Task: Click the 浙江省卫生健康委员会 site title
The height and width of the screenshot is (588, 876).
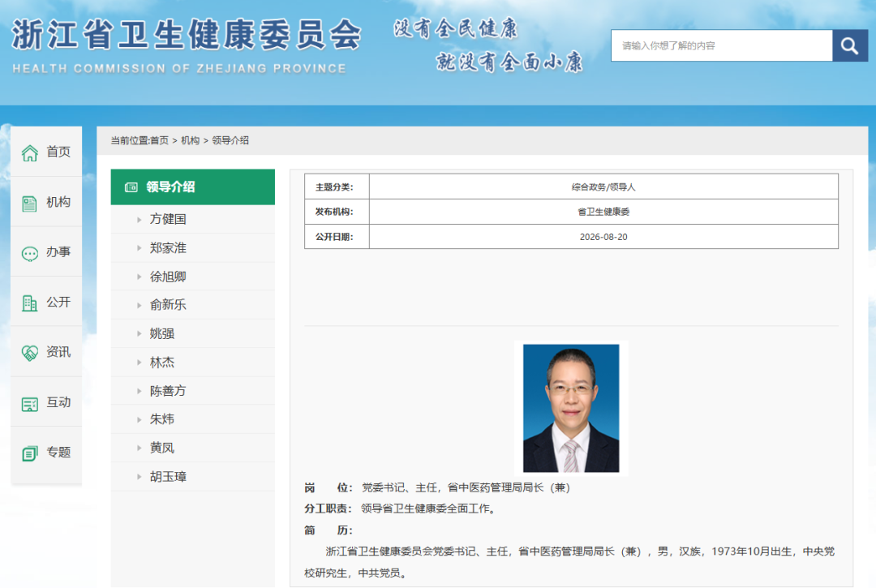Action: point(187,35)
